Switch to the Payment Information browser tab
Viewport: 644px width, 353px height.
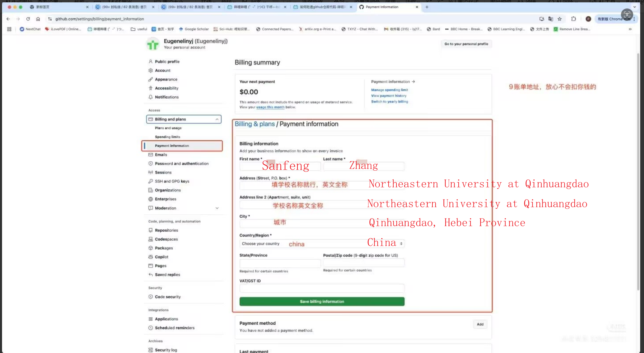[389, 7]
